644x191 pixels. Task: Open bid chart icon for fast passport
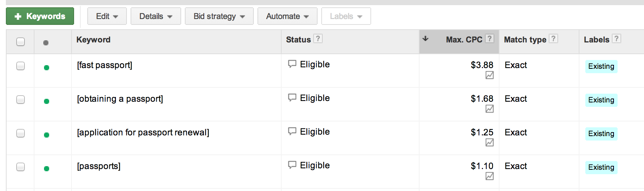click(490, 75)
